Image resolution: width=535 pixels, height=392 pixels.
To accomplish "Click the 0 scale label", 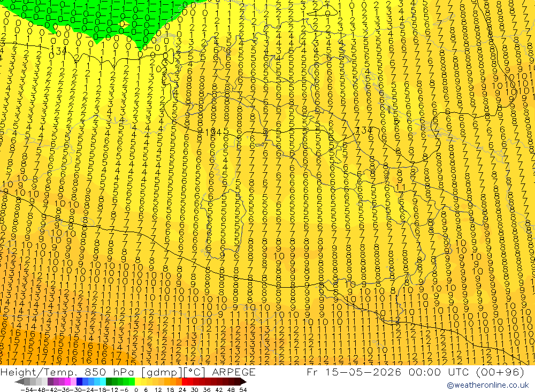I will pos(136,390).
